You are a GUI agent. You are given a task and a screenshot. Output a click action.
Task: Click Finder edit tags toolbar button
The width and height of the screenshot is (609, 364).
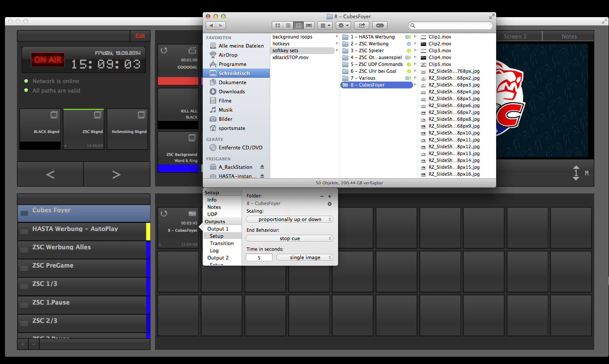380,26
